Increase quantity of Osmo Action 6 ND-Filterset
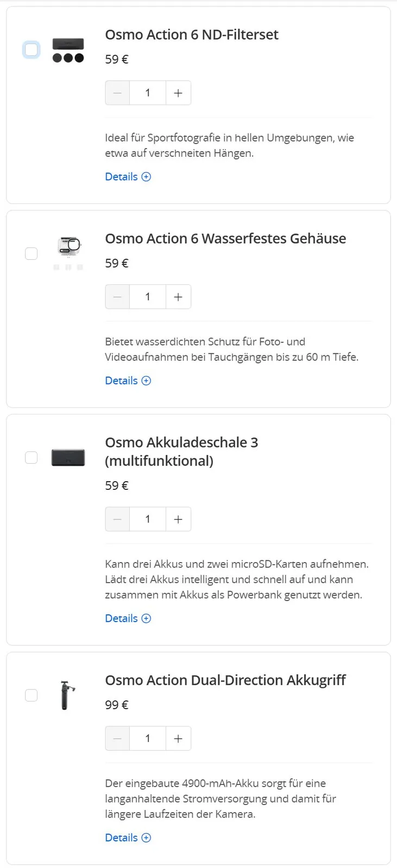Viewport: 397px width, 868px height. [x=178, y=93]
